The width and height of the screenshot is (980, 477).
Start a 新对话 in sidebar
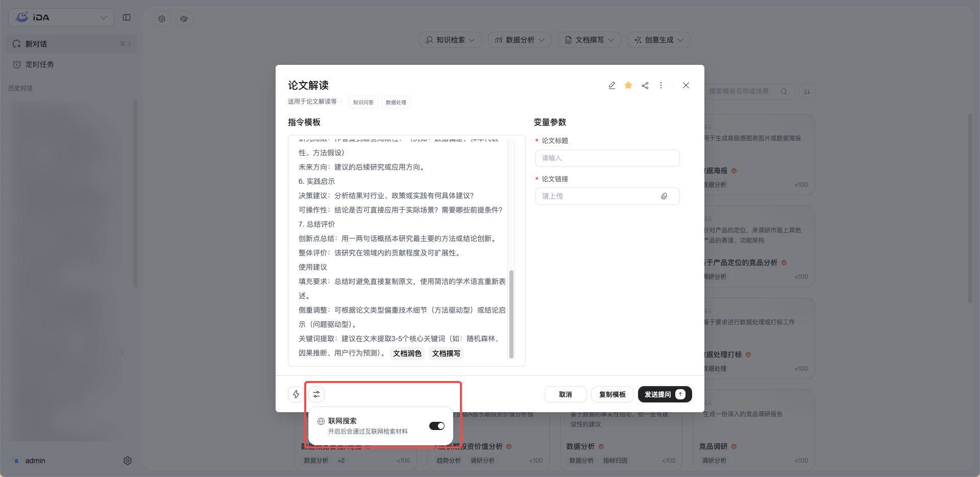71,44
